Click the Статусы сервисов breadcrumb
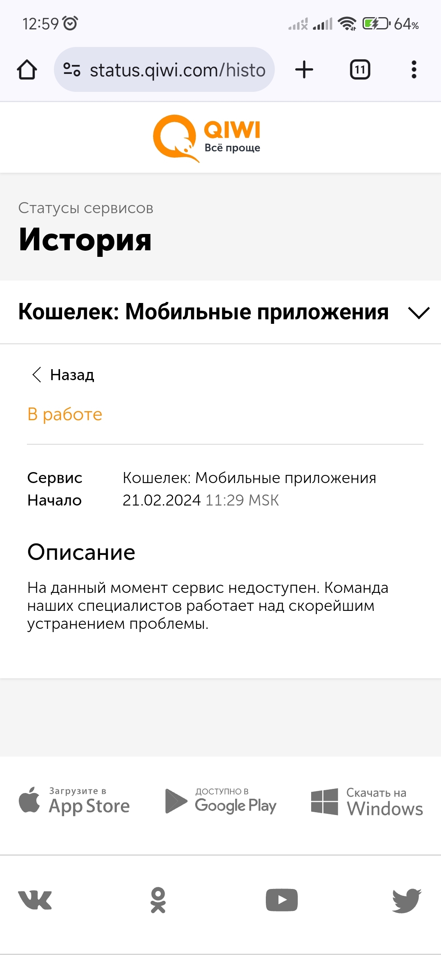The height and width of the screenshot is (980, 441). tap(86, 208)
